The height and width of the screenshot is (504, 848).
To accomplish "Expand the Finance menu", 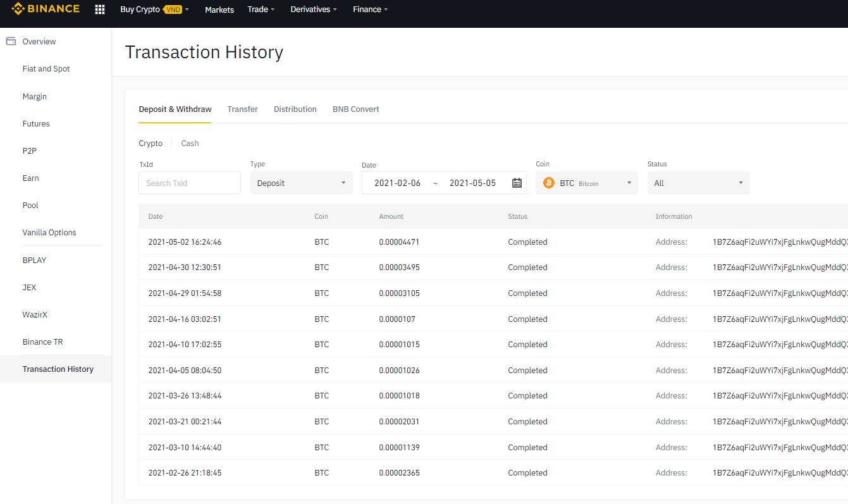I will point(371,9).
